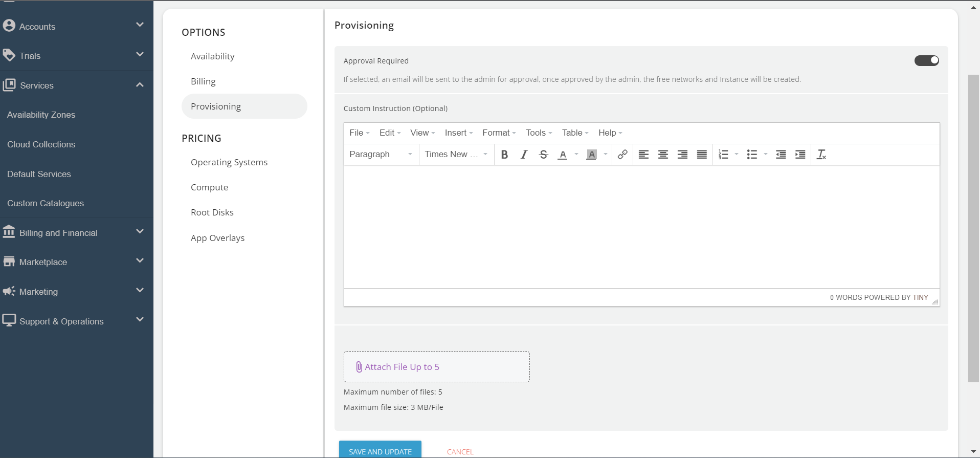Image resolution: width=980 pixels, height=458 pixels.
Task: Open the Times New font dropdown
Action: click(x=456, y=155)
